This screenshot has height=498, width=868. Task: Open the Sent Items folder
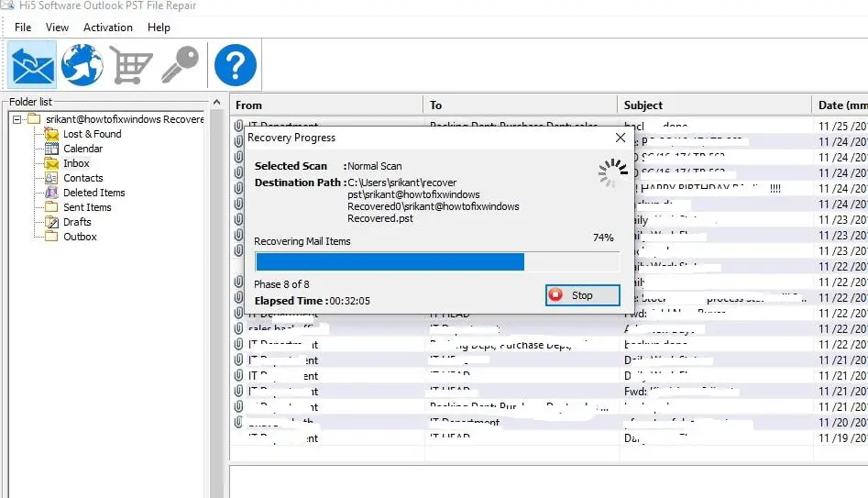[87, 207]
